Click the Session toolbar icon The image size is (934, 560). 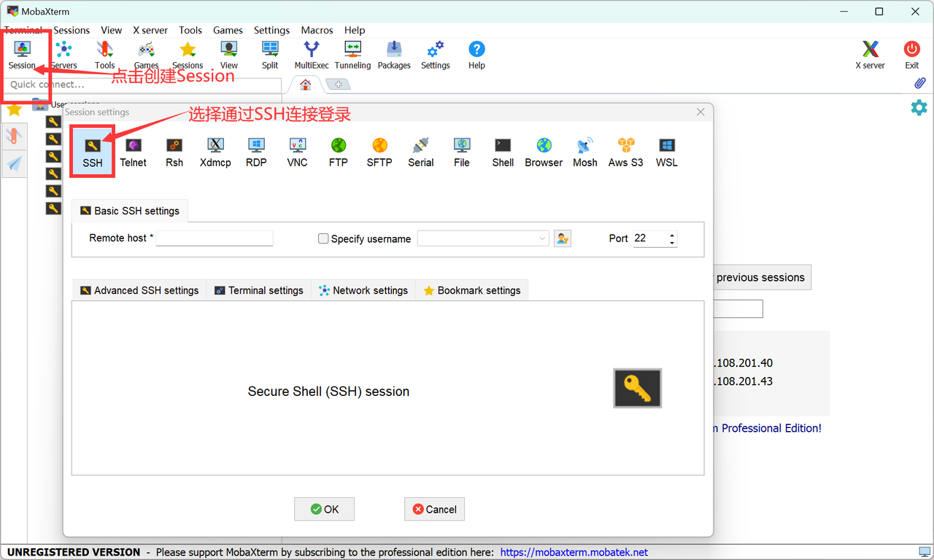(22, 55)
